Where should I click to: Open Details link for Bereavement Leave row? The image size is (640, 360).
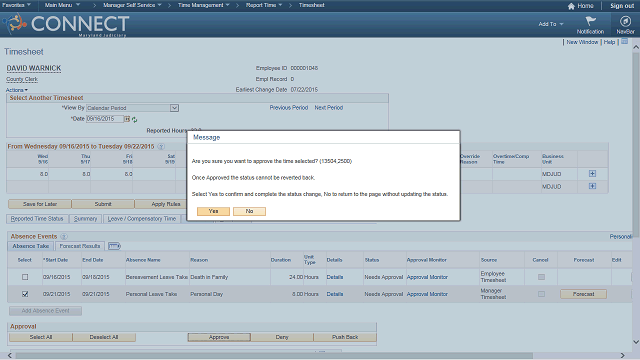[335, 277]
